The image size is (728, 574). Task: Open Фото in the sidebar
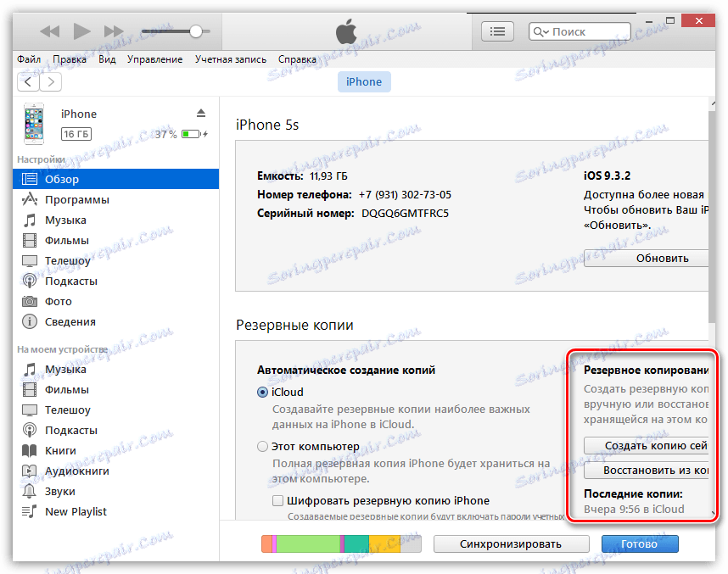tap(115, 302)
